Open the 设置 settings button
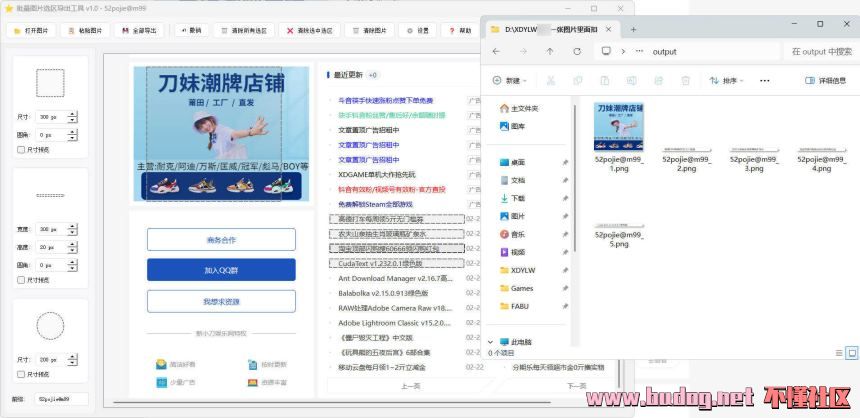 pyautogui.click(x=418, y=31)
